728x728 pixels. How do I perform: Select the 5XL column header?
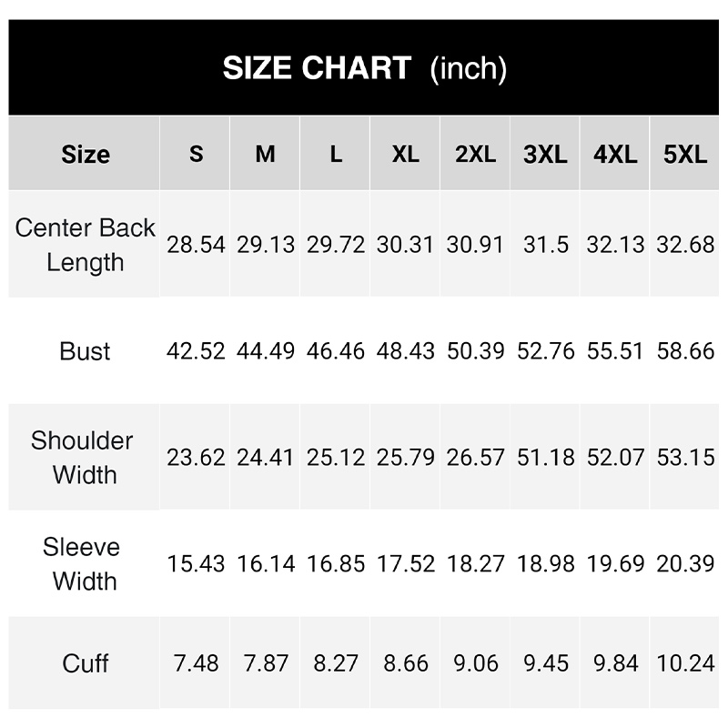[x=684, y=154]
